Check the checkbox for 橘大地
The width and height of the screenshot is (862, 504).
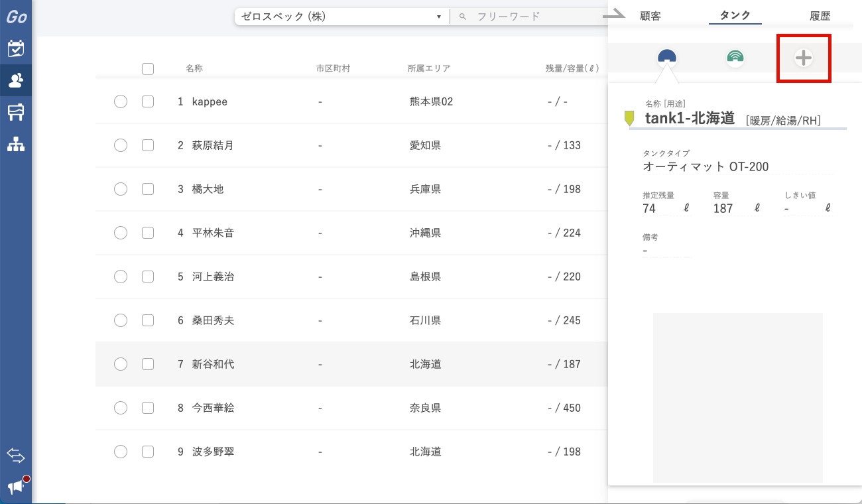coord(148,189)
